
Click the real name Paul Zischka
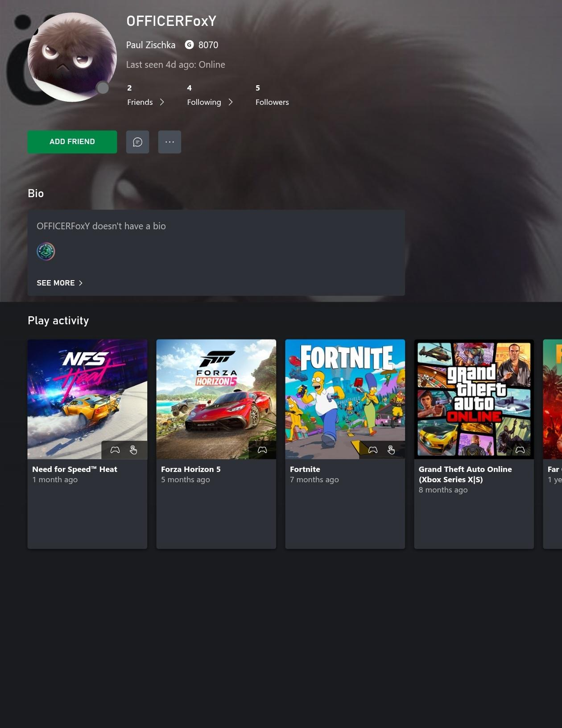tap(151, 45)
